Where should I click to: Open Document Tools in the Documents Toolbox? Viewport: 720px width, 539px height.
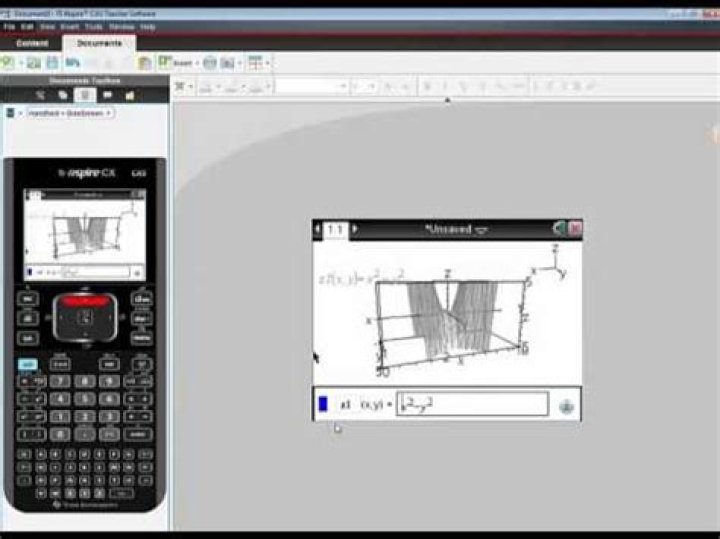[40, 95]
